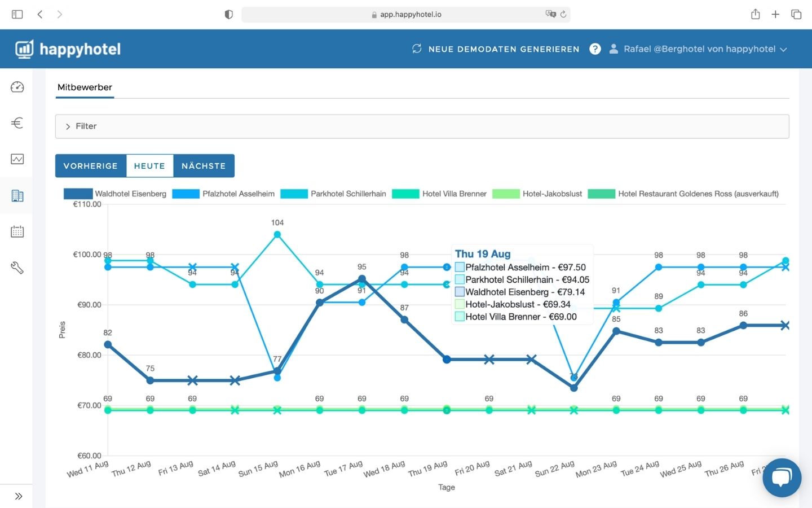Click the HEUTE button
This screenshot has width=812, height=508.
pos(149,166)
